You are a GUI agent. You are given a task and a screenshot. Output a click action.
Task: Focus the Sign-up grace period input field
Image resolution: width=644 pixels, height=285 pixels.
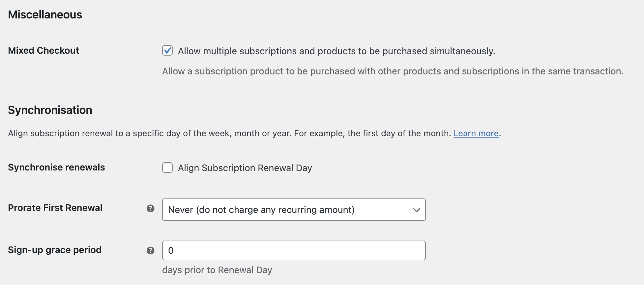pyautogui.click(x=293, y=250)
